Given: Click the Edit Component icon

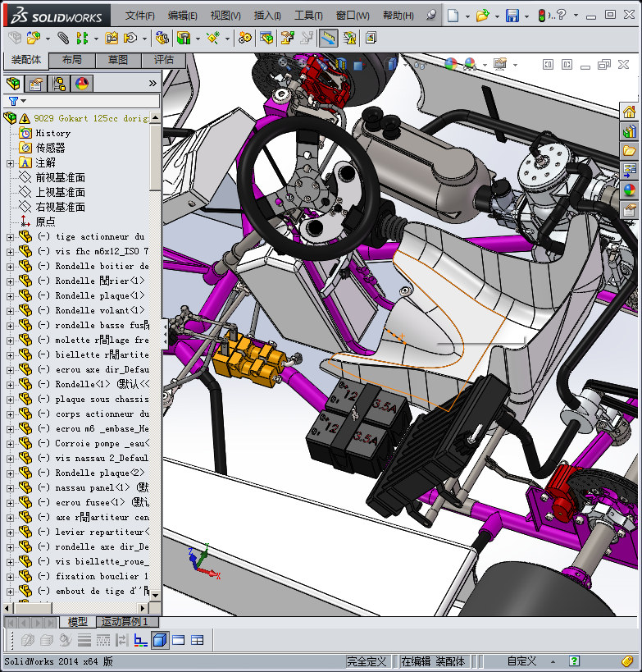Looking at the screenshot, I should 15,38.
